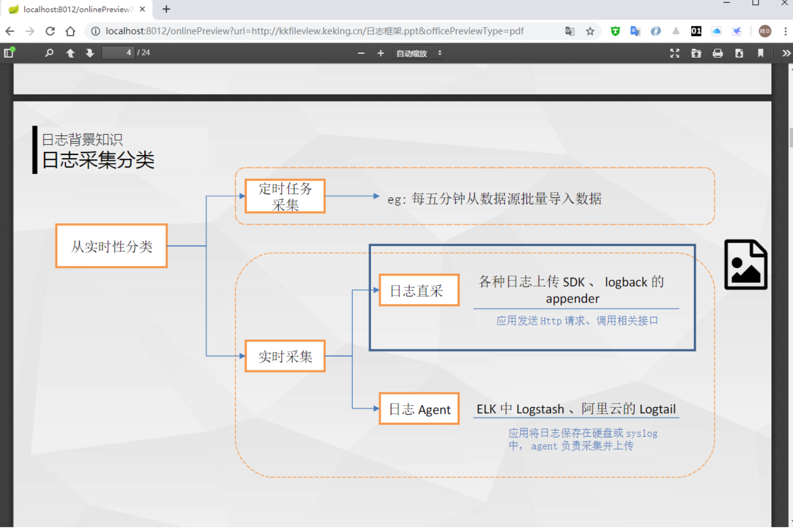793x532 pixels.
Task: Switch to presentation fullscreen mode
Action: (675, 53)
